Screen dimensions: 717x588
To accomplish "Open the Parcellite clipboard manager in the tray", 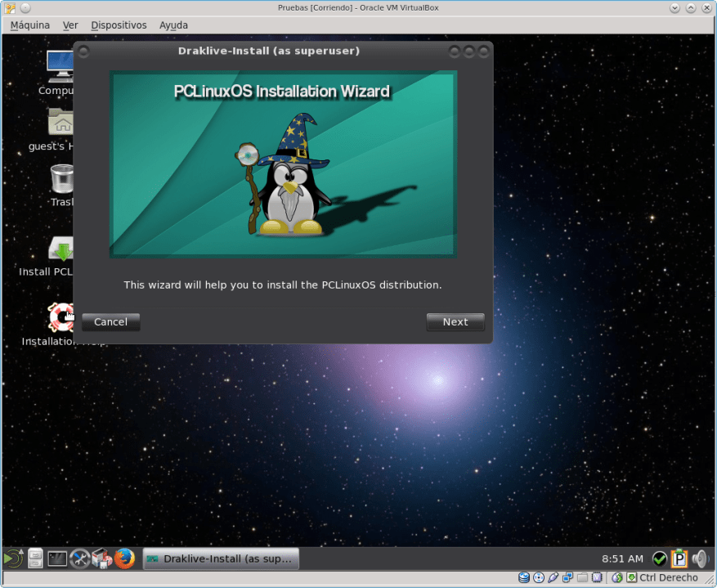I will click(x=679, y=559).
